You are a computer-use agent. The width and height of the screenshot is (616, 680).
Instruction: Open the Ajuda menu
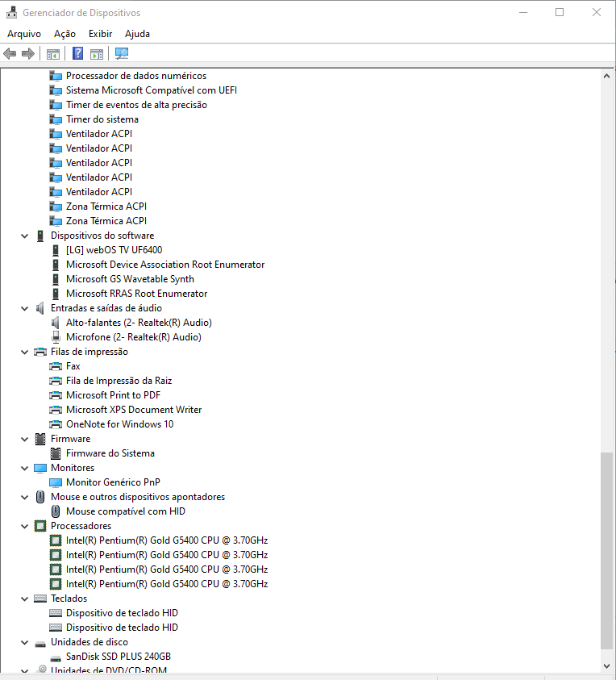[x=137, y=34]
